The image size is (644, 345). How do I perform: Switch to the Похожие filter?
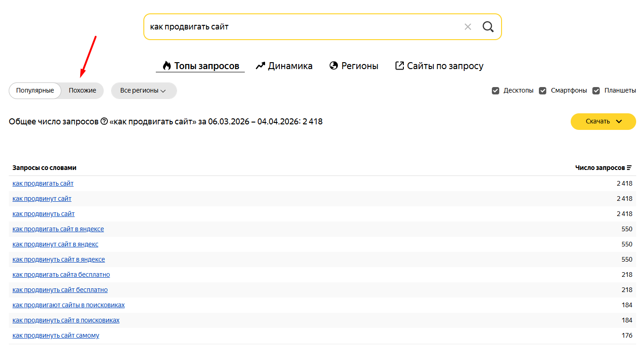coord(82,90)
